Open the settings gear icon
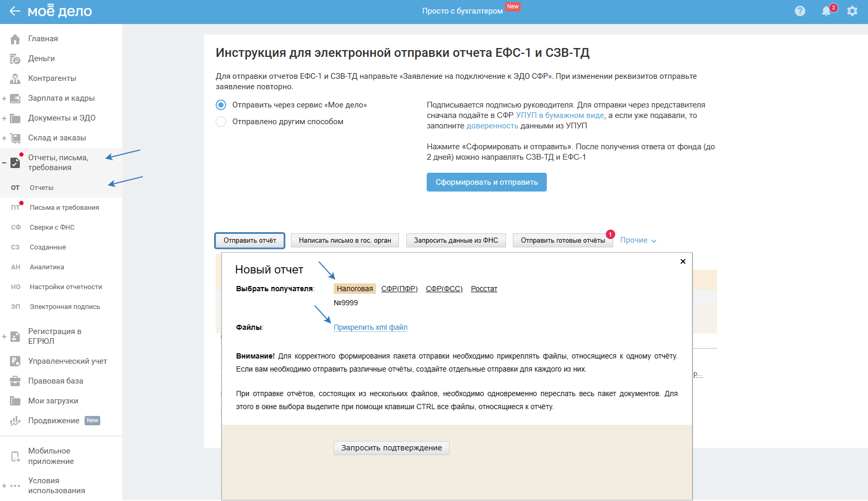The image size is (868, 501). pos(852,11)
